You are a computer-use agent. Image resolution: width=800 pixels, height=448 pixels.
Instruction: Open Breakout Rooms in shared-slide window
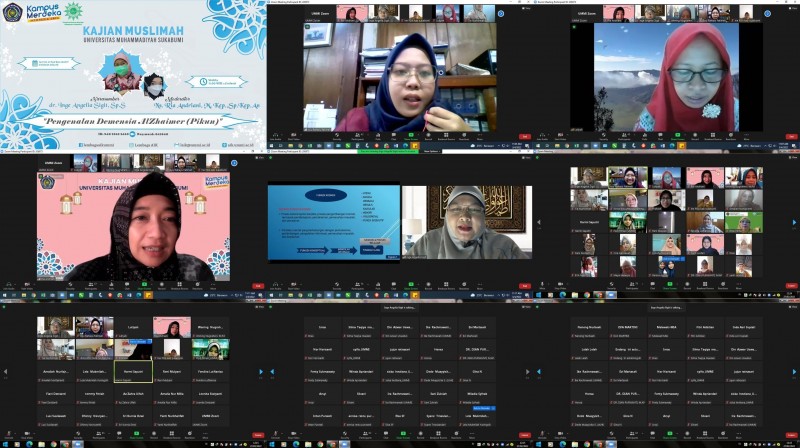446,286
